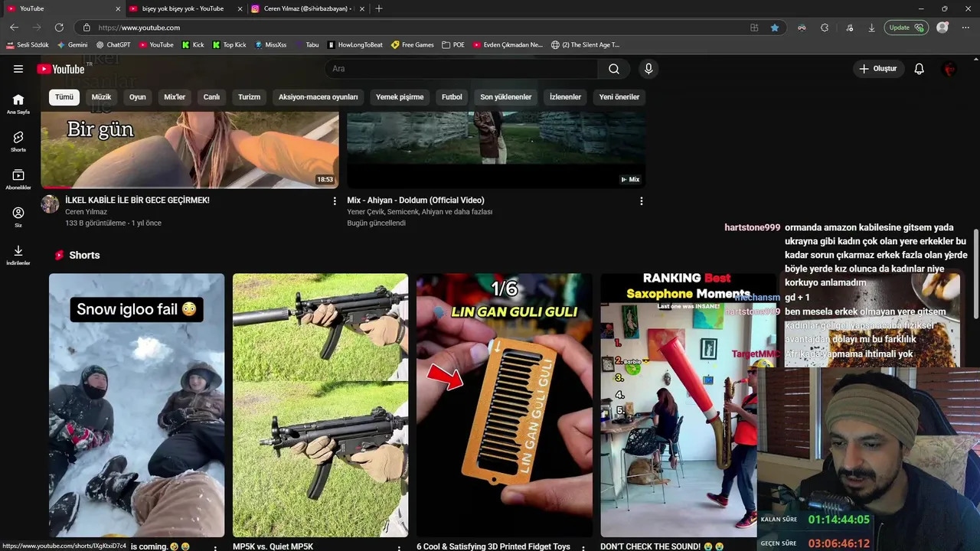Open Ceren Yılmaz channel avatar
980x551 pixels.
[50, 204]
